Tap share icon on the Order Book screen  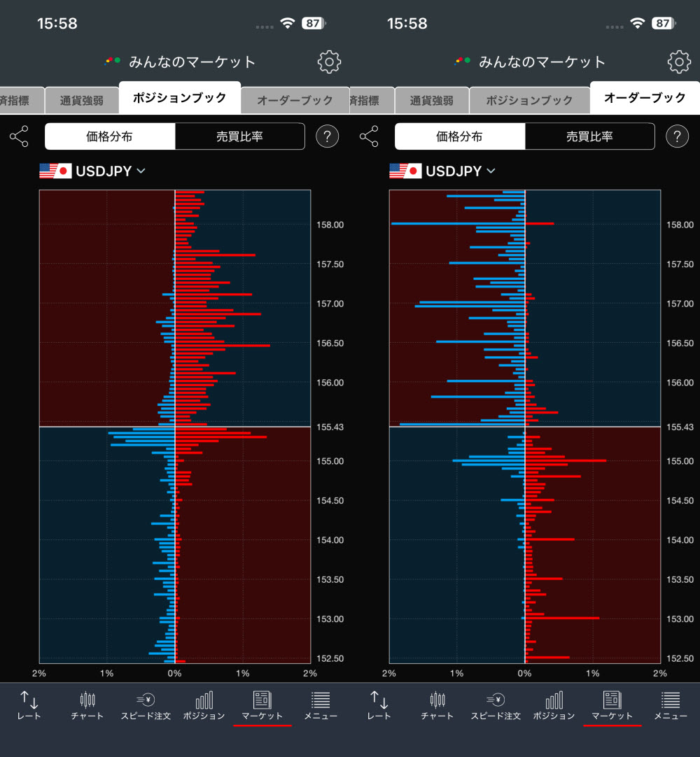tap(369, 136)
